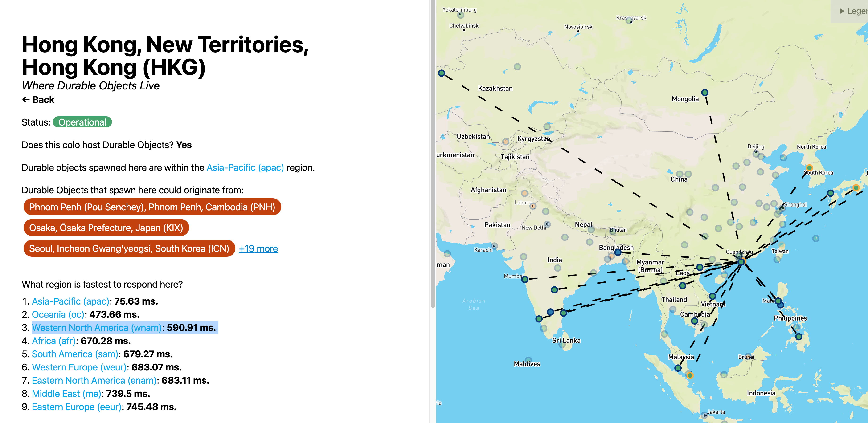Click the Bangladesh colo marker

pyautogui.click(x=618, y=252)
